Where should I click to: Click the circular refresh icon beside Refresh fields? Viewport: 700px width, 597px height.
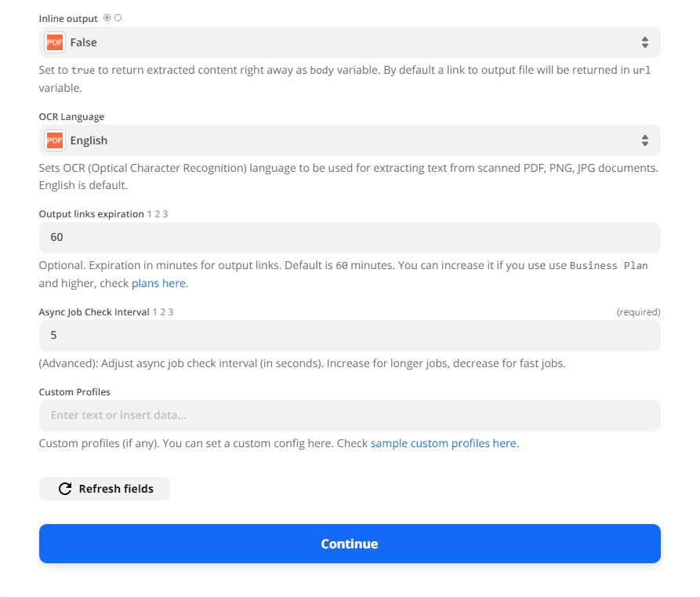[64, 488]
